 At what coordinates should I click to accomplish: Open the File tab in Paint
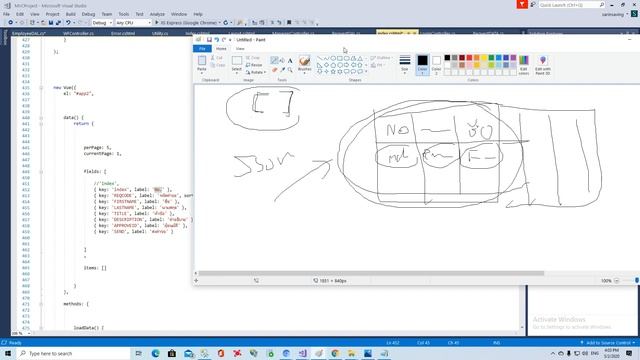click(202, 49)
